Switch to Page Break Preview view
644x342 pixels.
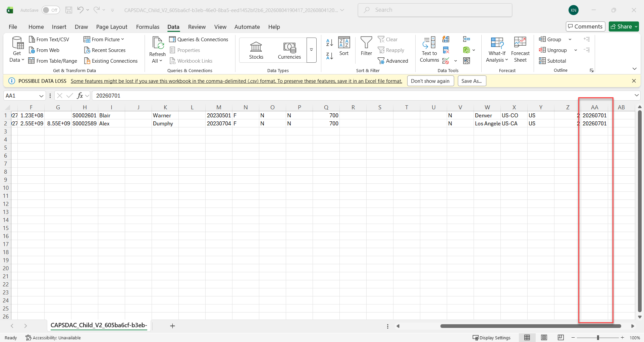560,338
